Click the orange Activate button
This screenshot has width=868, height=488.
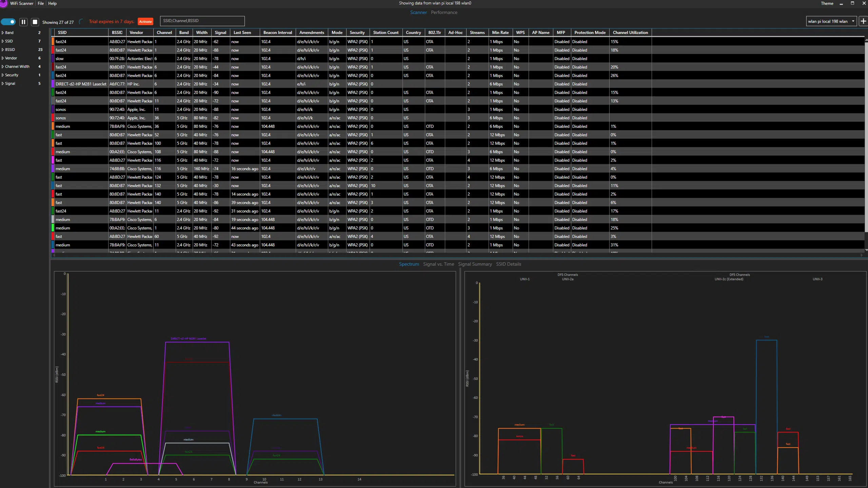[145, 22]
